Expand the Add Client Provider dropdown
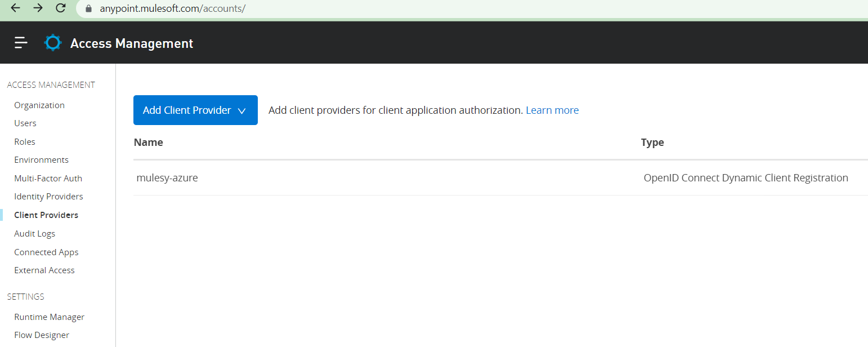868x347 pixels. coord(195,110)
